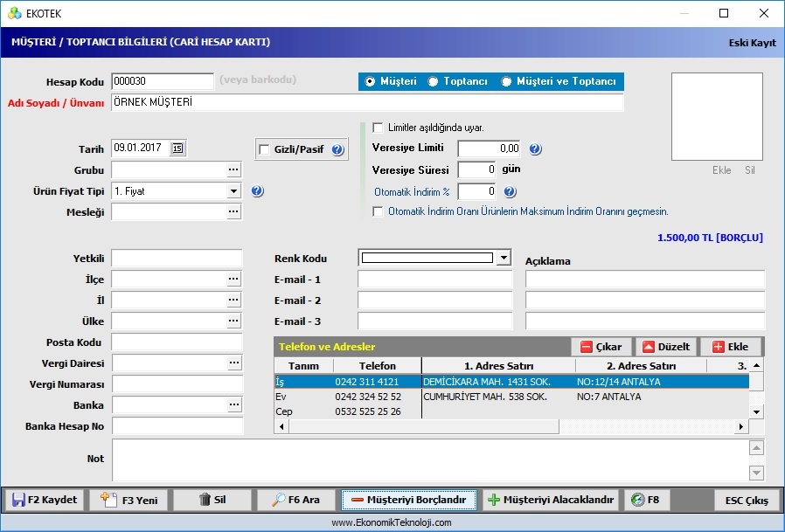Click the right arrow of the address table's horizontal scrollbar

pos(741,427)
